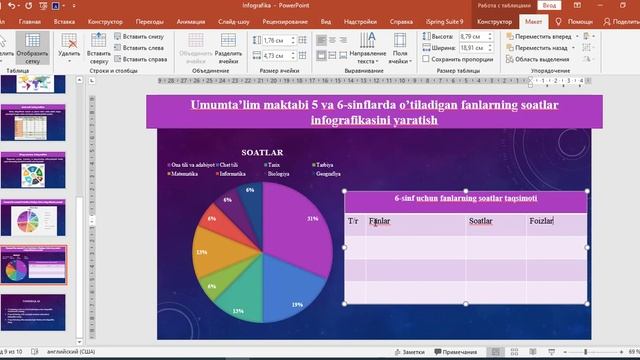The width and height of the screenshot is (640, 360).
Task: Click scroll down arrow of slide panel
Action: [x=79, y=342]
